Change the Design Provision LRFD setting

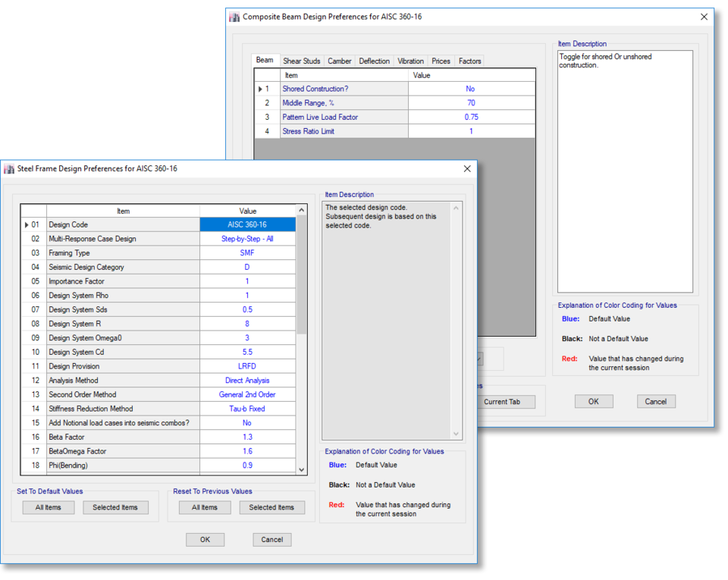coord(246,365)
